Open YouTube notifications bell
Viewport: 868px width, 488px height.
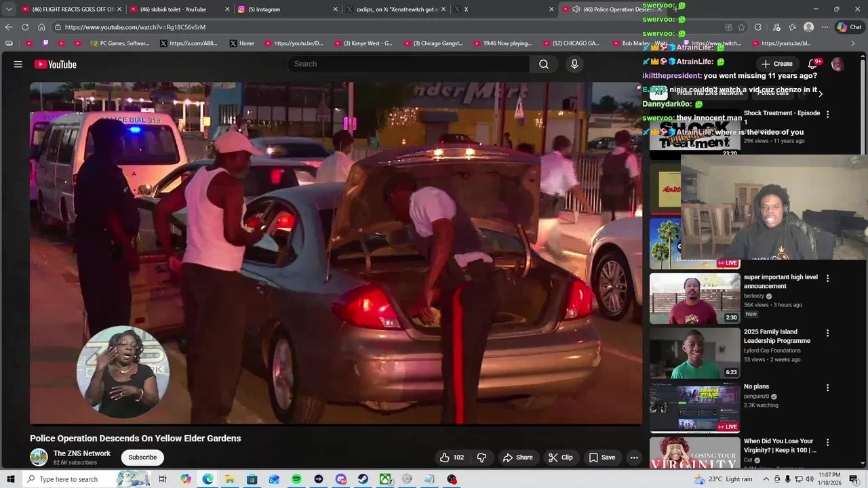coord(813,64)
